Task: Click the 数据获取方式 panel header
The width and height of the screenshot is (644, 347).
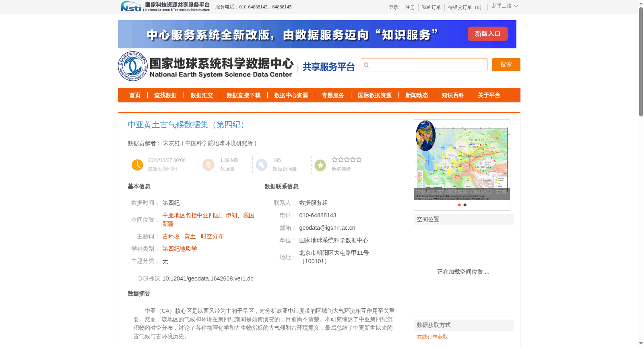Action: point(464,325)
